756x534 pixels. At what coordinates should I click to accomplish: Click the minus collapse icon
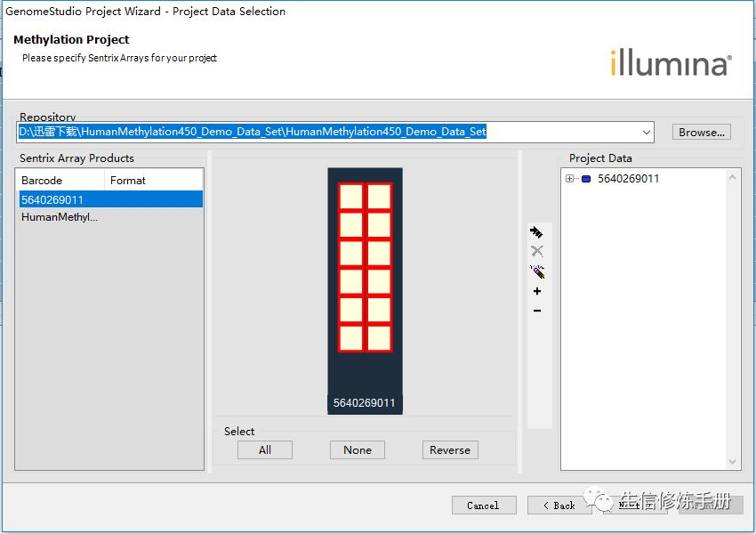pyautogui.click(x=537, y=311)
